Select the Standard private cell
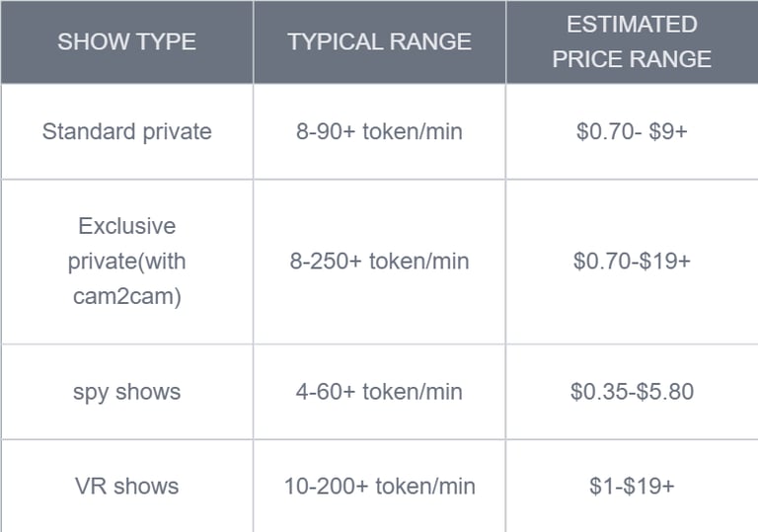 point(126,131)
